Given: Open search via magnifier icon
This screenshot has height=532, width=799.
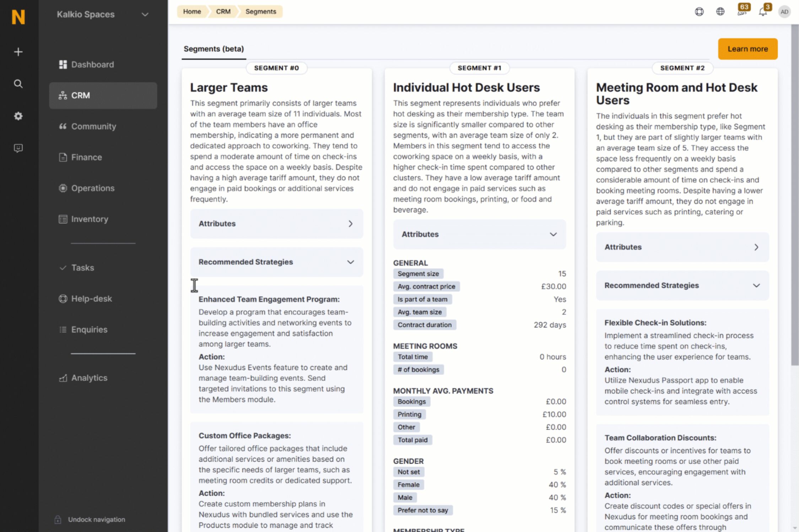Looking at the screenshot, I should [x=18, y=84].
